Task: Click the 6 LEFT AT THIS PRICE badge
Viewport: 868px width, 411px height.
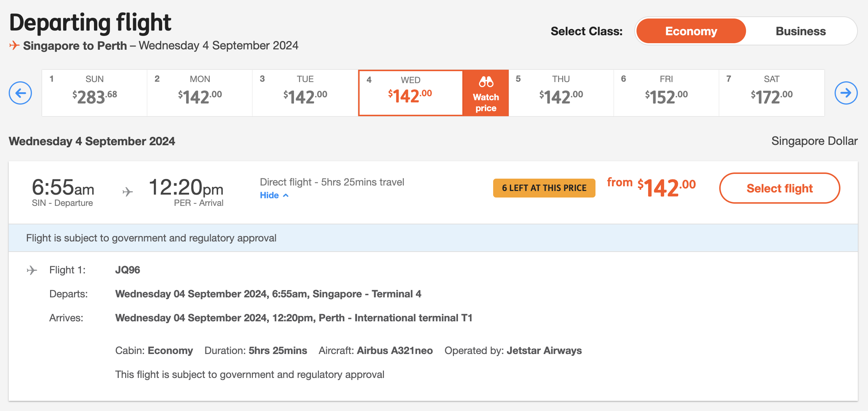Action: [544, 188]
